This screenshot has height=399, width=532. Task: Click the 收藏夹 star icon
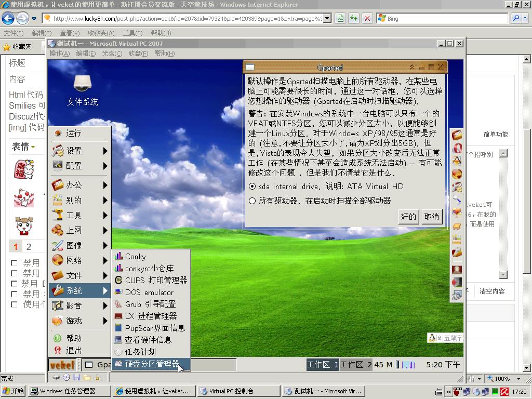(x=6, y=47)
